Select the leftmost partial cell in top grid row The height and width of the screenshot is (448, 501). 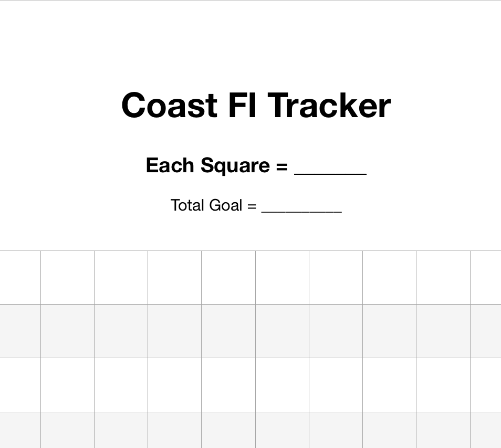coord(20,277)
